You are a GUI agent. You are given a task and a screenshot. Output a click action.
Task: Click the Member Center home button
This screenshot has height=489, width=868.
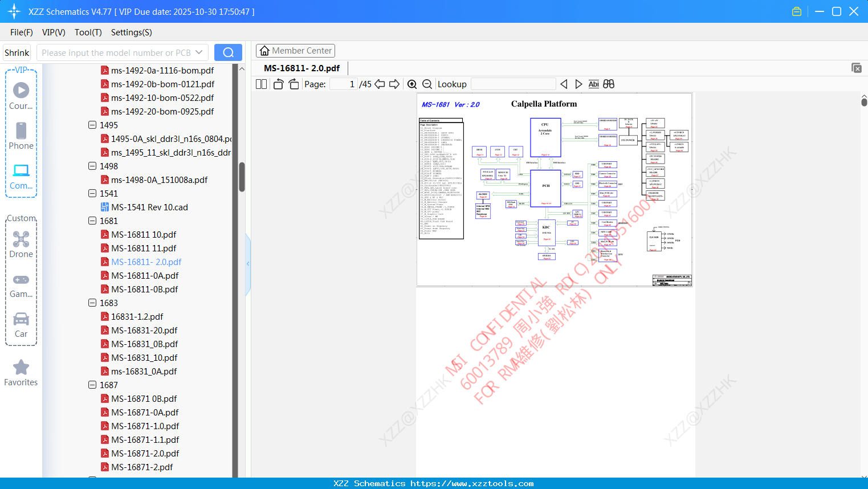point(295,51)
